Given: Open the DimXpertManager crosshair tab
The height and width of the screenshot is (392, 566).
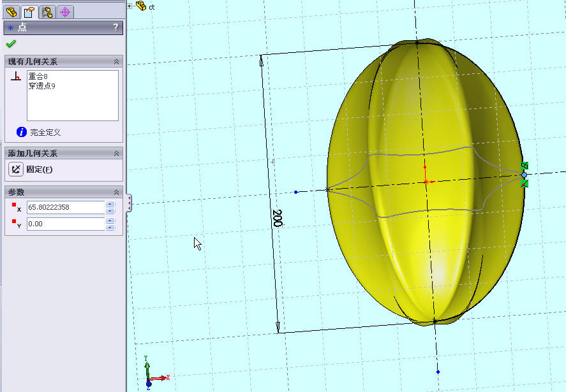Looking at the screenshot, I should point(65,12).
